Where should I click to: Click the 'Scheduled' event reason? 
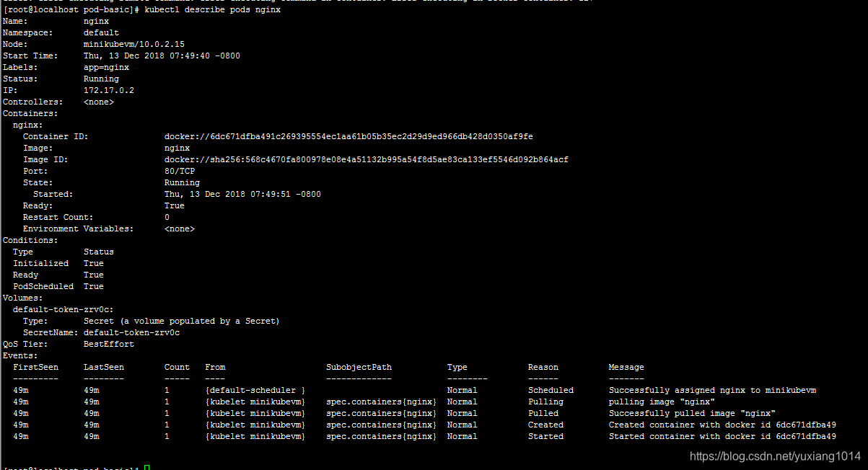[x=551, y=390]
